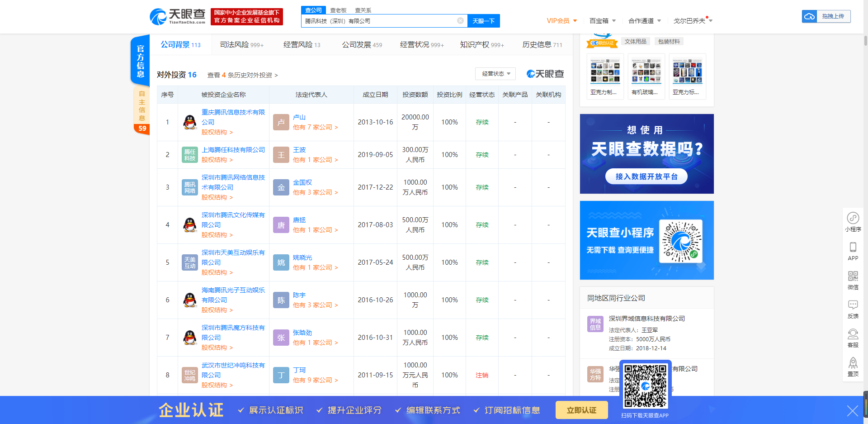This screenshot has width=868, height=424.
Task: Switch to the 查老板 search tab
Action: [338, 10]
